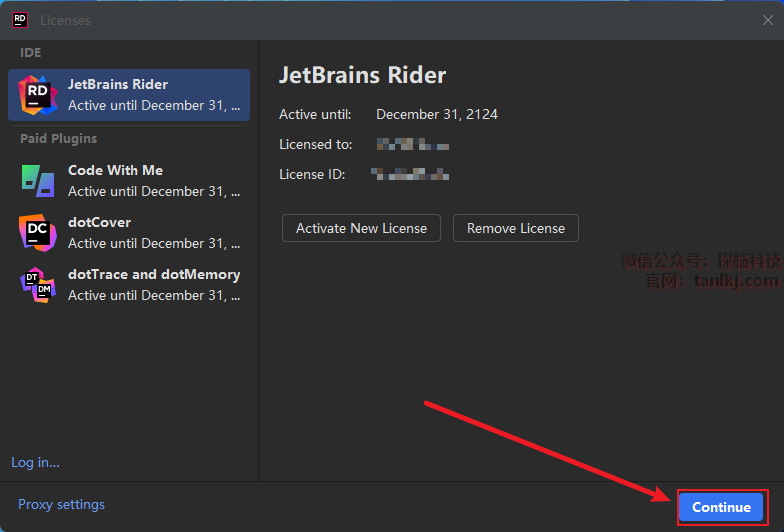Click the December 31, 2124 expiry date
This screenshot has width=784, height=532.
[x=437, y=114]
